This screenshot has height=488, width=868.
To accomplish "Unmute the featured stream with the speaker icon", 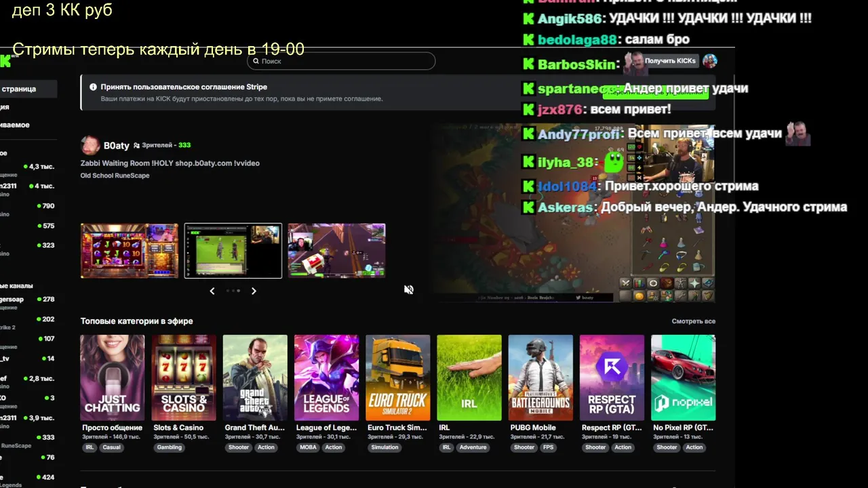I will coord(409,289).
